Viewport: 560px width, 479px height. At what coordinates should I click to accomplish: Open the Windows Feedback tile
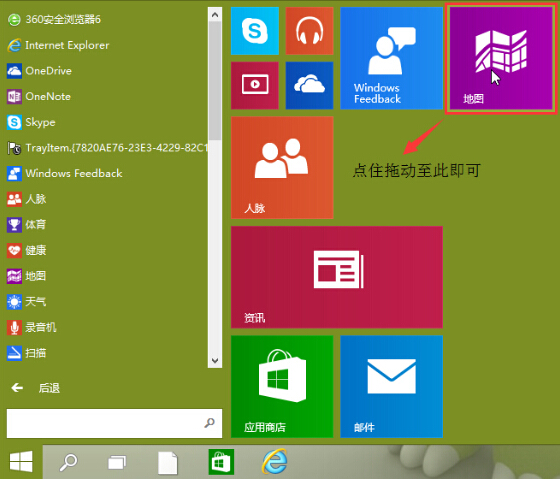tap(391, 58)
